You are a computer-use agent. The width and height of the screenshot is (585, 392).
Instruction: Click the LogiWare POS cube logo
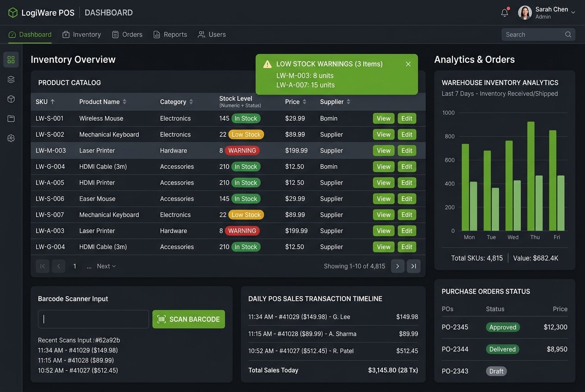[x=12, y=12]
